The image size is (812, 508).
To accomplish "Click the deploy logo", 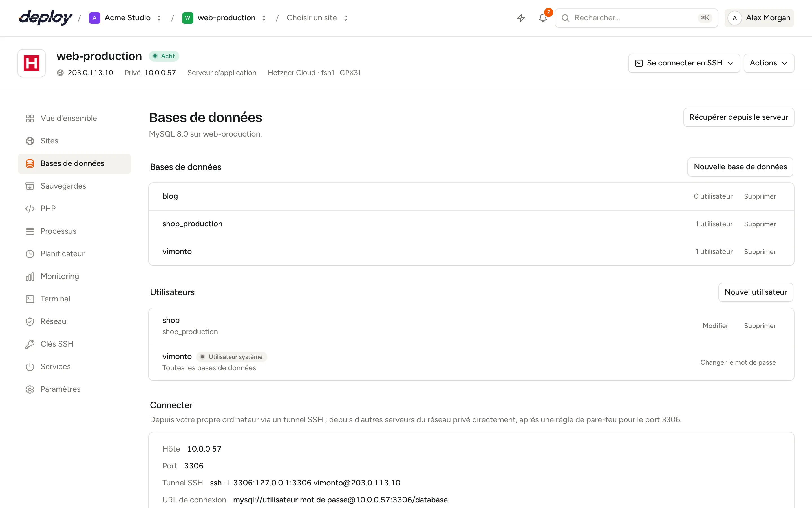I will coord(46,18).
